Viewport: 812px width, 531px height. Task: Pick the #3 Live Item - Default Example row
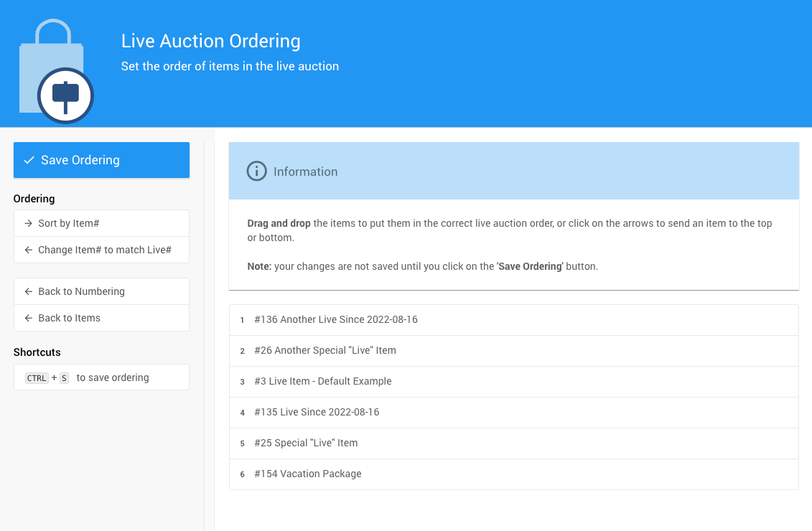click(x=323, y=381)
